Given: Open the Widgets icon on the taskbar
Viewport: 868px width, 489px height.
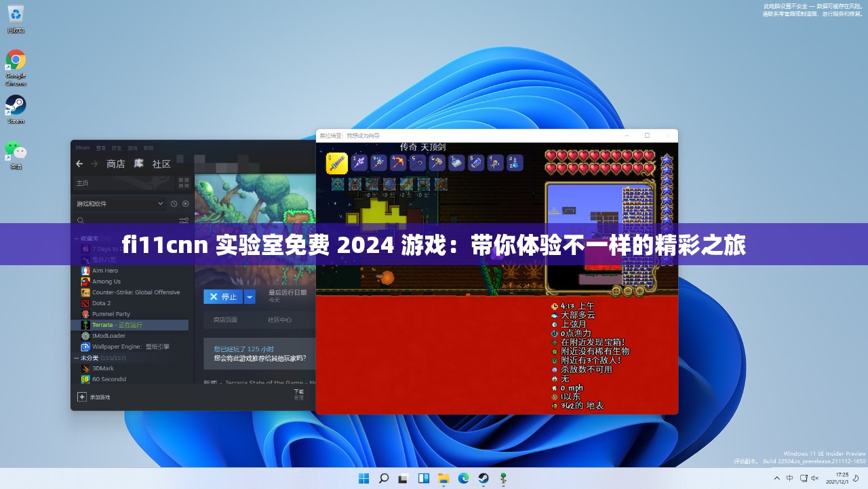Looking at the screenshot, I should pos(423,478).
